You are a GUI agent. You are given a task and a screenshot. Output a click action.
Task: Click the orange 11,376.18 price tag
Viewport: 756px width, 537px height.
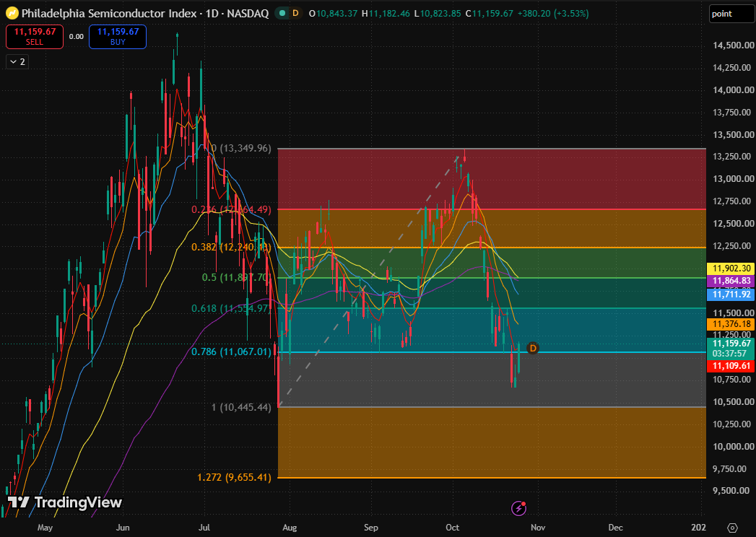(731, 324)
